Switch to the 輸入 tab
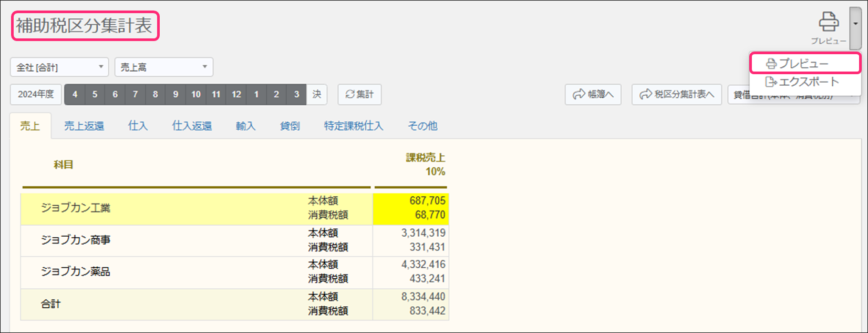This screenshot has width=868, height=333. tap(245, 126)
